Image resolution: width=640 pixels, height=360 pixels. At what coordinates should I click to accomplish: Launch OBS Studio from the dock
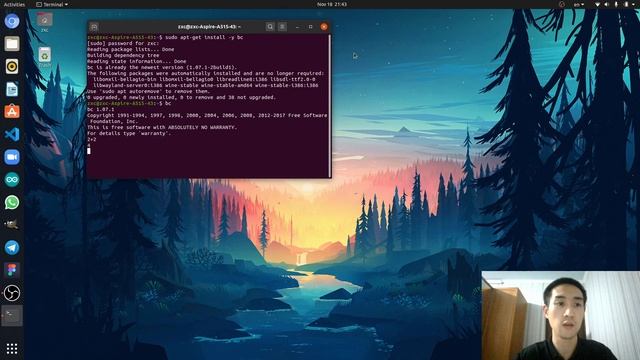[12, 293]
